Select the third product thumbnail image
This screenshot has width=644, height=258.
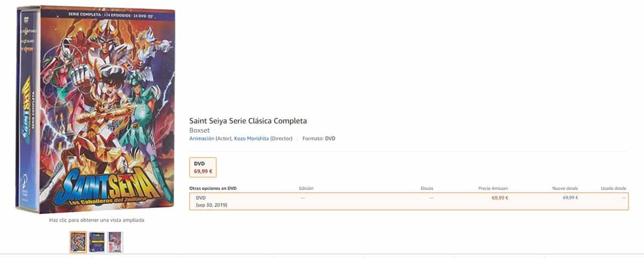coord(115,242)
